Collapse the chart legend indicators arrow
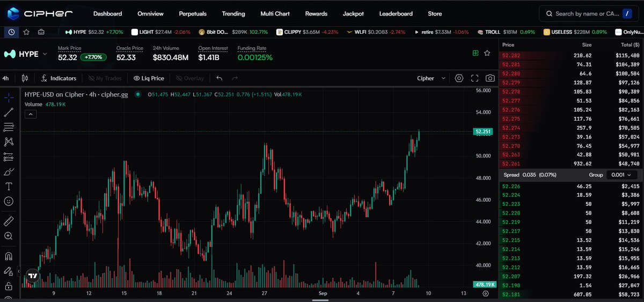 click(31, 114)
